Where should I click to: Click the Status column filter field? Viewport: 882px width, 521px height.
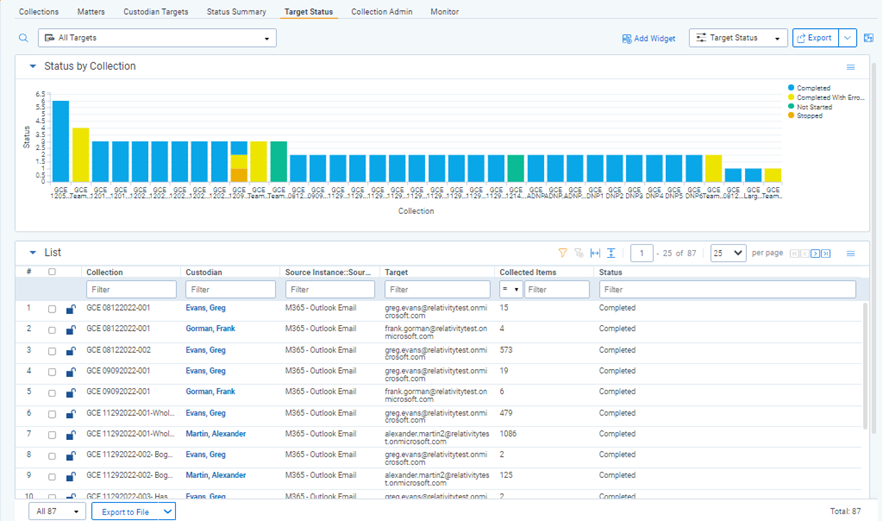click(727, 289)
